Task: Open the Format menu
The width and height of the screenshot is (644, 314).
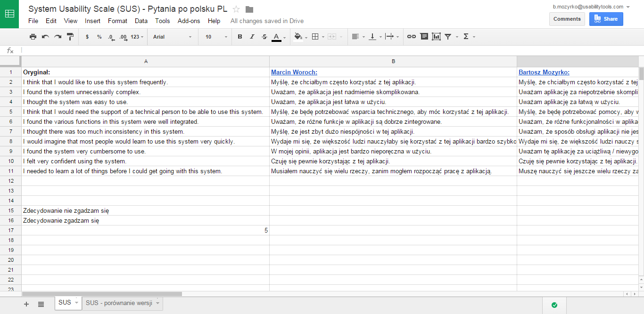Action: pyautogui.click(x=117, y=21)
